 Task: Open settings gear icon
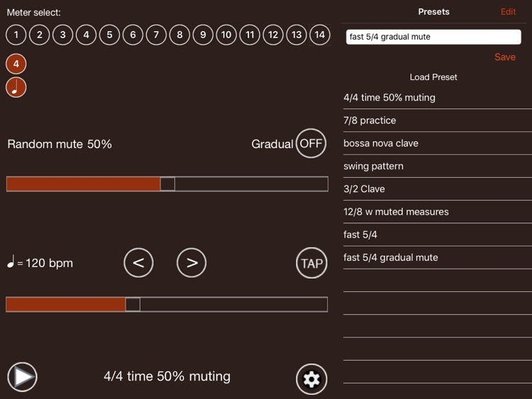click(311, 379)
